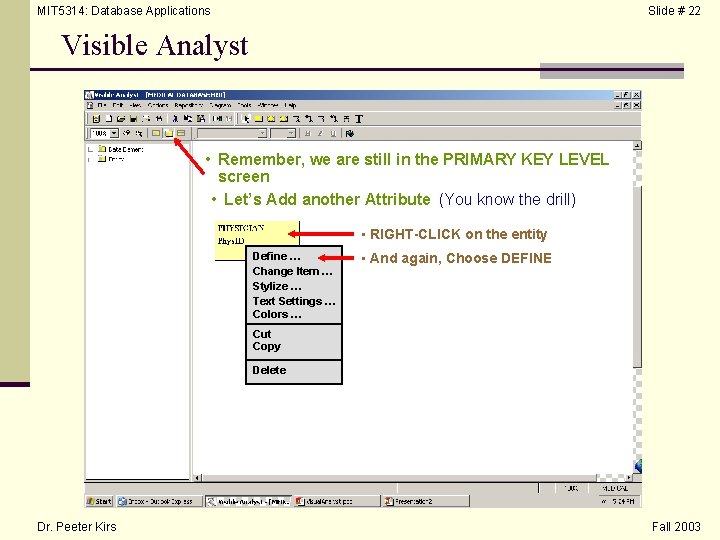Click the system tray clock
The height and width of the screenshot is (540, 720).
624,501
